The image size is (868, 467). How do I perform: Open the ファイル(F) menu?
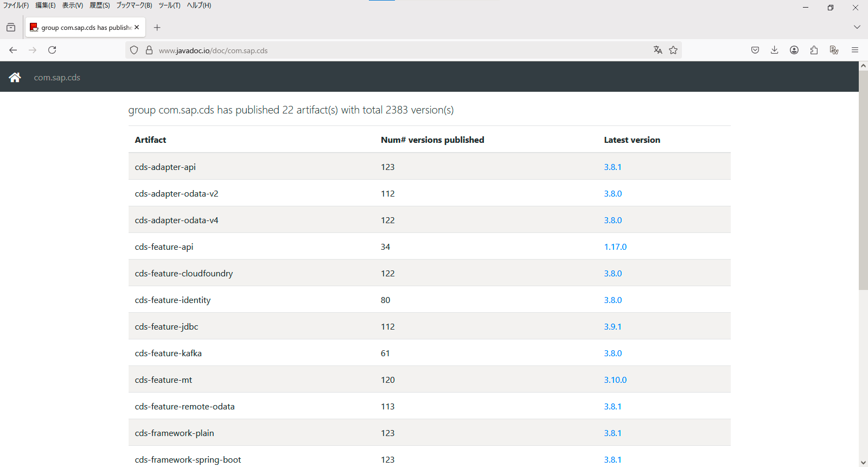click(16, 5)
